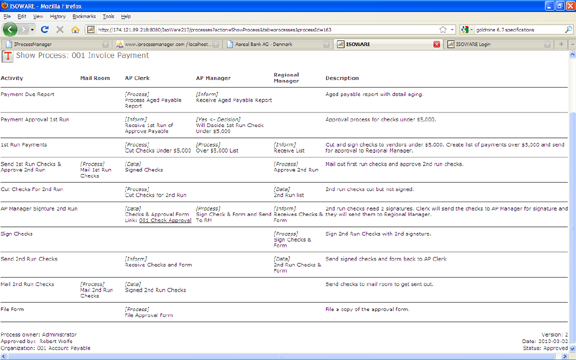
Task: Click "Status: Approved" footer text
Action: coord(545,348)
